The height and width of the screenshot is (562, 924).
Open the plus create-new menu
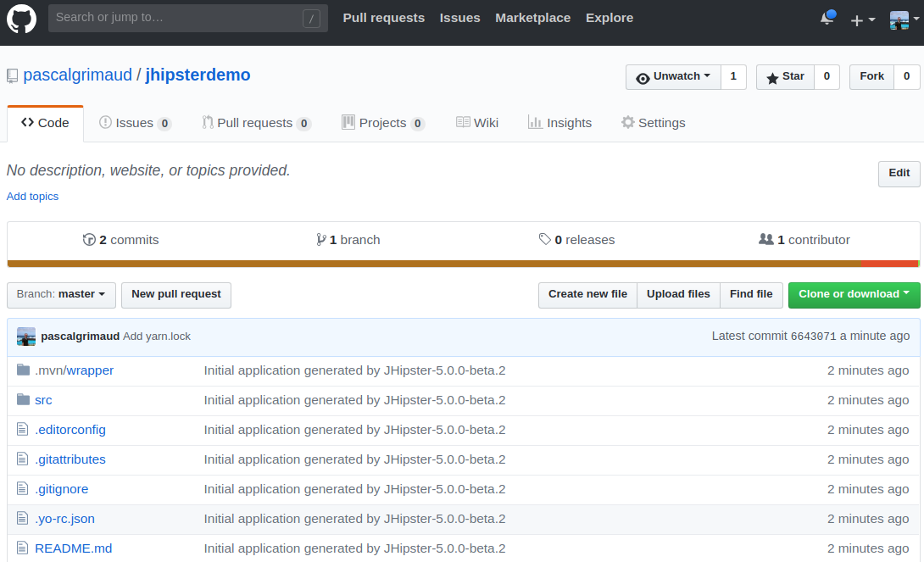tap(862, 20)
